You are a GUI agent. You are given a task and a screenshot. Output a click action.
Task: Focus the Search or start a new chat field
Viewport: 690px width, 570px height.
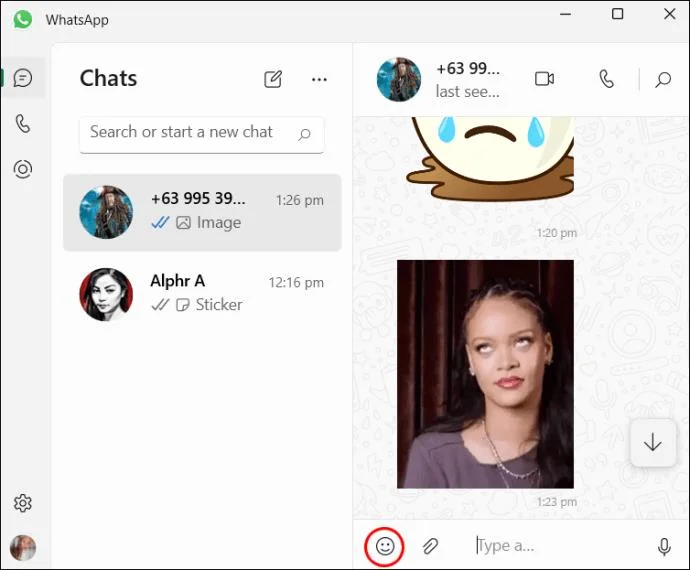pos(202,135)
